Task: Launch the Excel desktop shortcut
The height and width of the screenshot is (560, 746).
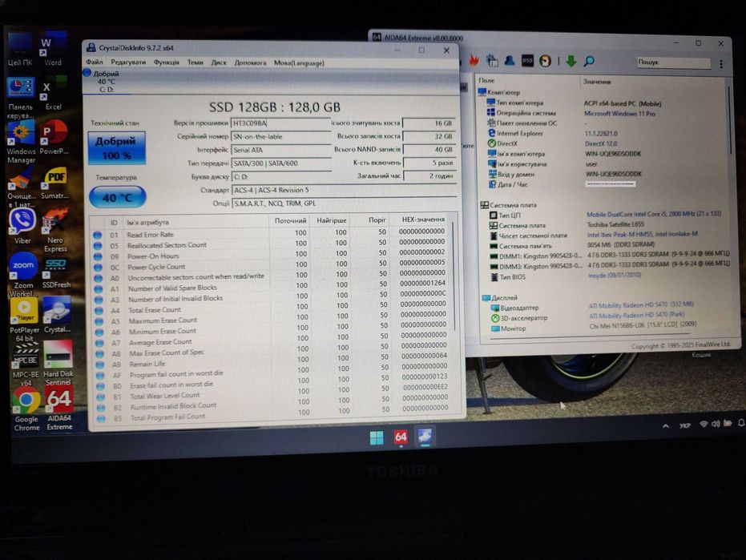Action: click(53, 95)
